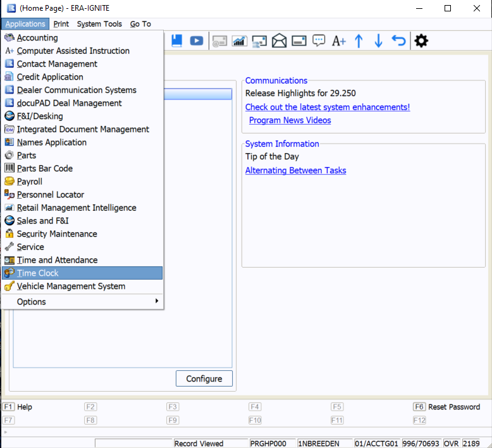Click Tip of the Day text
Viewport: 492px width, 448px height.
[272, 156]
